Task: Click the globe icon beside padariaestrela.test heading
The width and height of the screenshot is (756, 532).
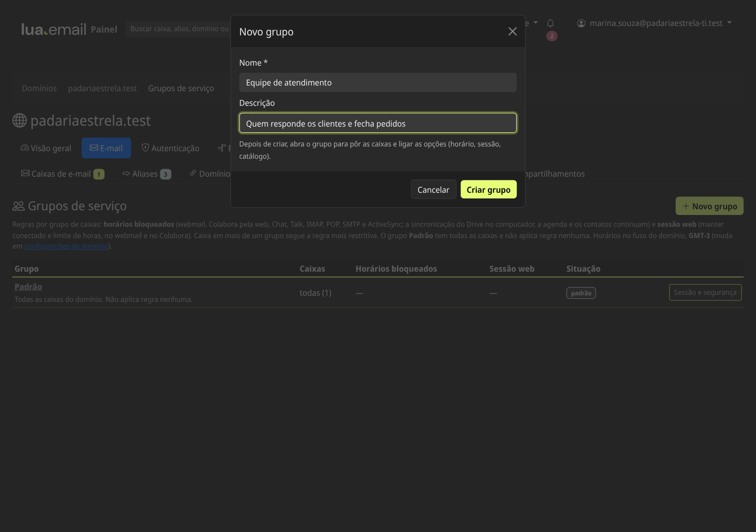Action: coord(19,120)
